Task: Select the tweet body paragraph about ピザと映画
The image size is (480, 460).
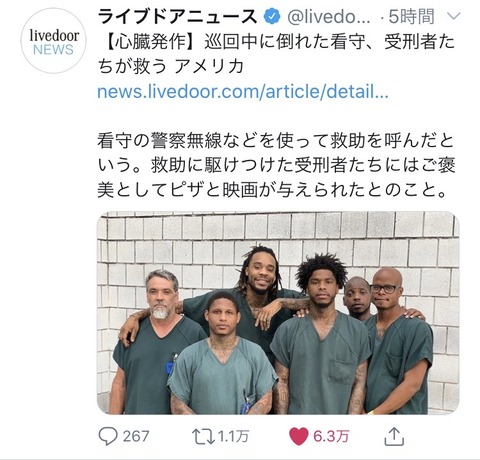Action: [x=276, y=165]
